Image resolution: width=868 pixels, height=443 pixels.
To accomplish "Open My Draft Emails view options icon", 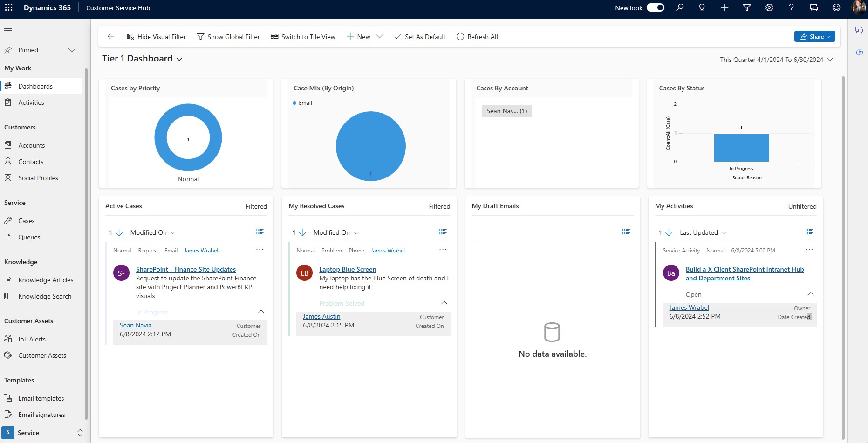I will [626, 232].
